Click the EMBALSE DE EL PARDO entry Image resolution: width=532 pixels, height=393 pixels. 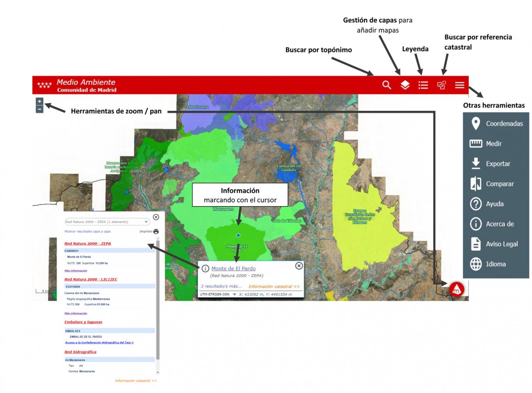86,337
